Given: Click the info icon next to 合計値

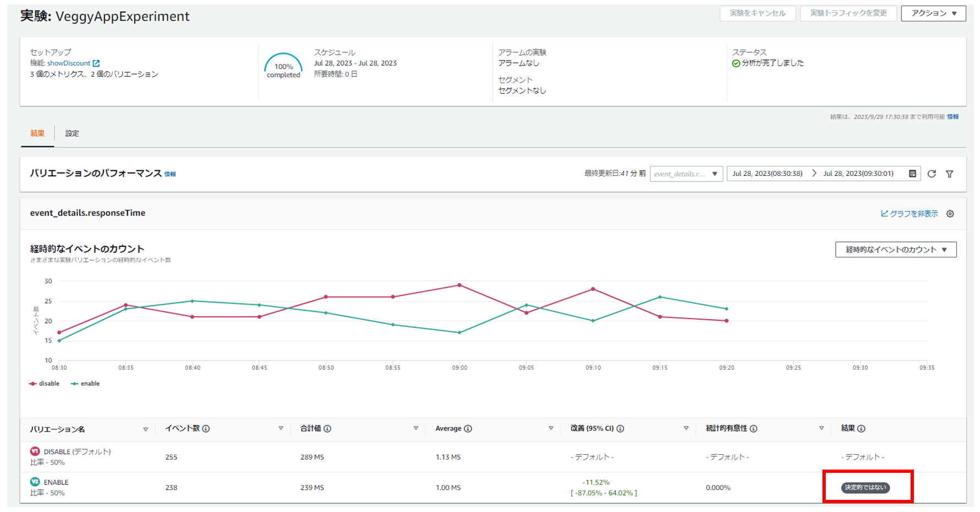Looking at the screenshot, I should [x=327, y=429].
